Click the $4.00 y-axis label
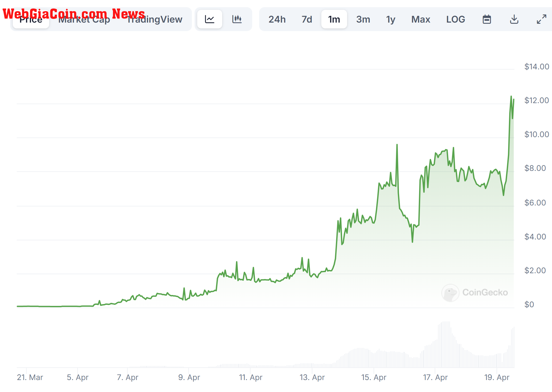 pyautogui.click(x=535, y=237)
